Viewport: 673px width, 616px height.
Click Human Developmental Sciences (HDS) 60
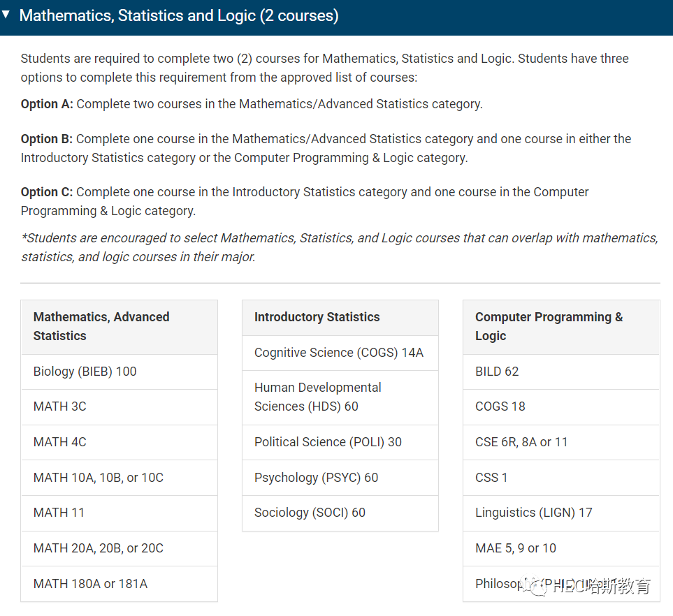(x=340, y=397)
